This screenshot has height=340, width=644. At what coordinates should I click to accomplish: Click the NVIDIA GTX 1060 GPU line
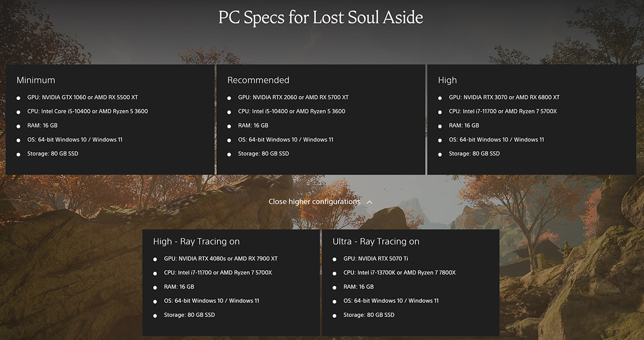coord(83,98)
